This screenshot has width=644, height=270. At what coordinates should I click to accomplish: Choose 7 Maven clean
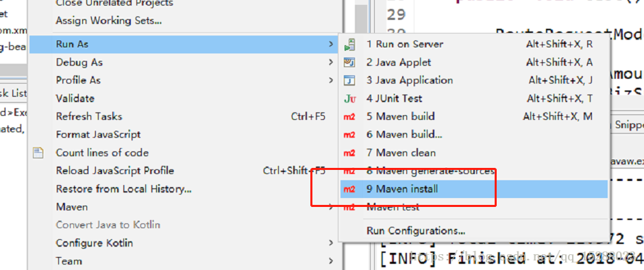point(474,153)
